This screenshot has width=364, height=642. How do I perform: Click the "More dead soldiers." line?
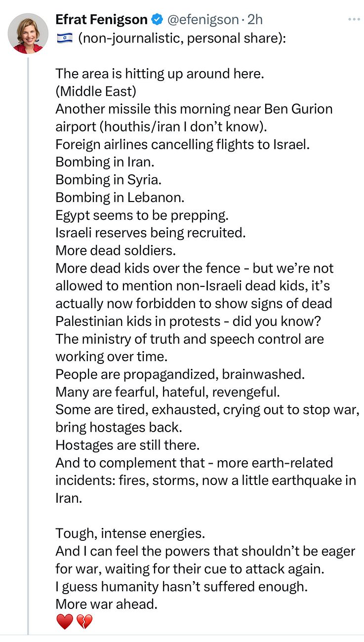pos(116,250)
